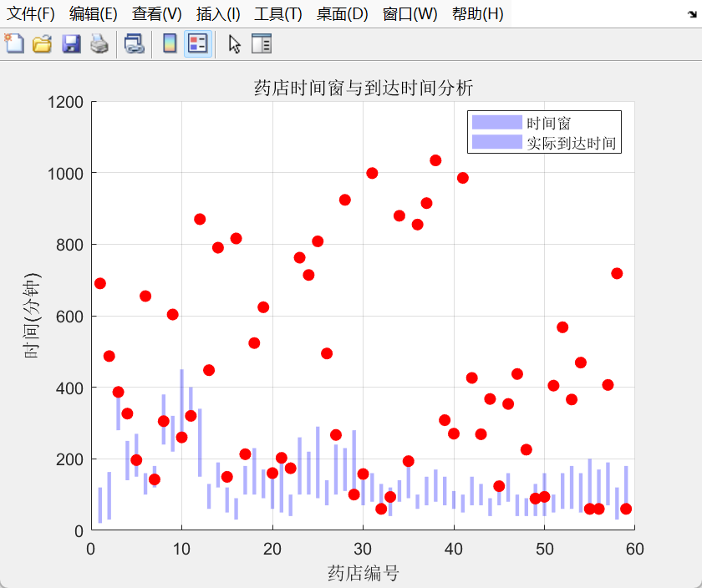Viewport: 702px width, 588px height.
Task: Click the x-axis tick label 30
Action: (x=363, y=549)
